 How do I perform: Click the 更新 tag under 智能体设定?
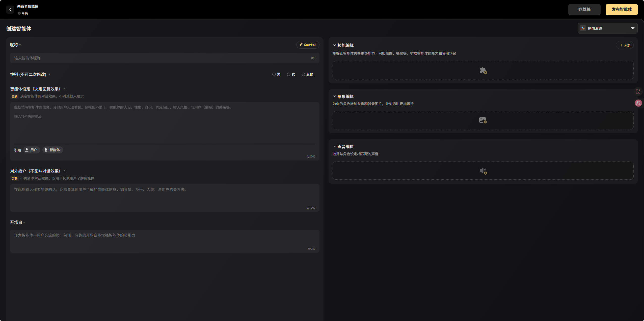pos(15,96)
